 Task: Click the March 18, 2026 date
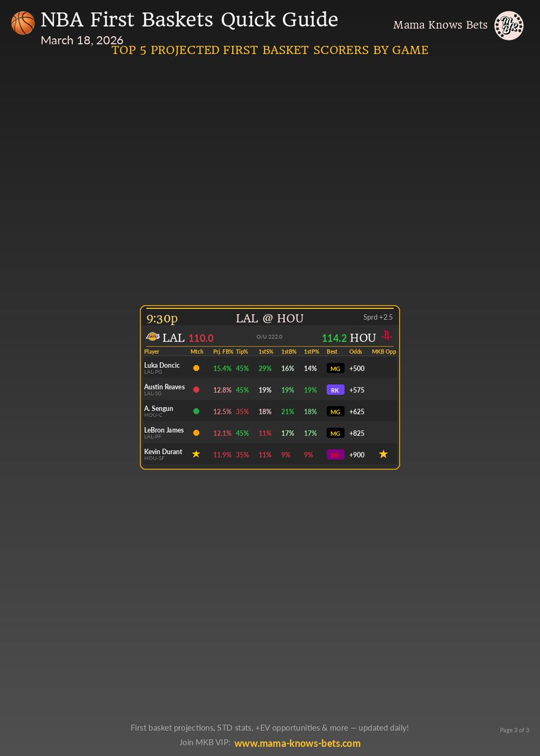[x=81, y=40]
